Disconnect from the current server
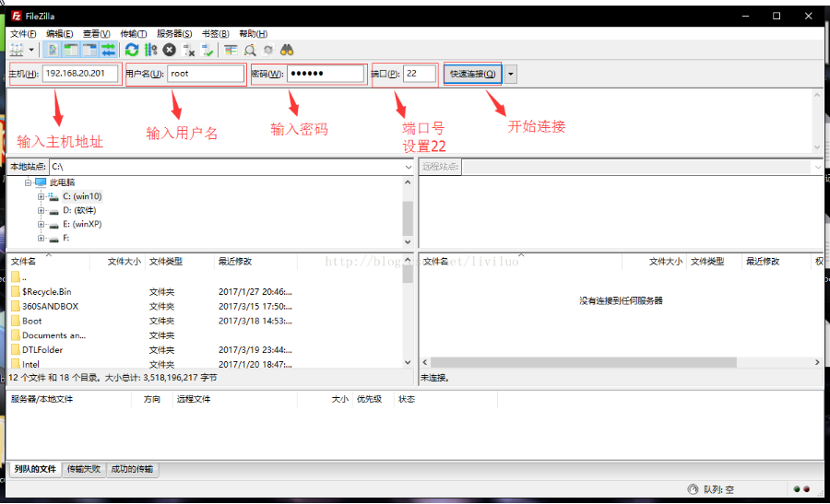This screenshot has height=504, width=830. (188, 51)
